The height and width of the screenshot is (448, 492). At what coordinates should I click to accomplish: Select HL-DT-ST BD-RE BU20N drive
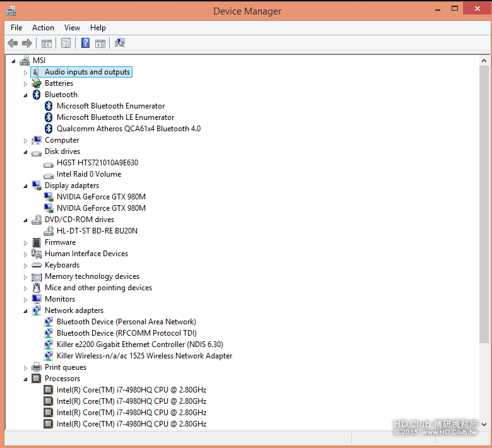tap(97, 231)
